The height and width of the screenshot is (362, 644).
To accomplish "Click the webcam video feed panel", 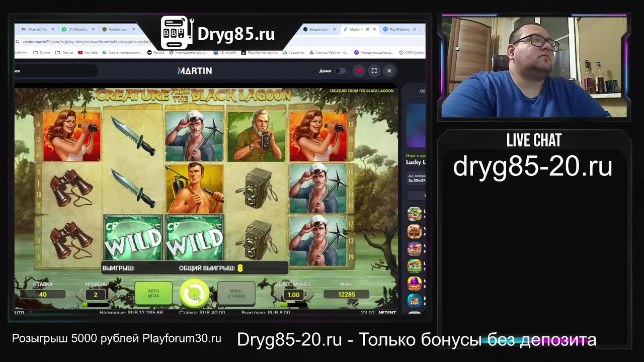I will coord(534,67).
